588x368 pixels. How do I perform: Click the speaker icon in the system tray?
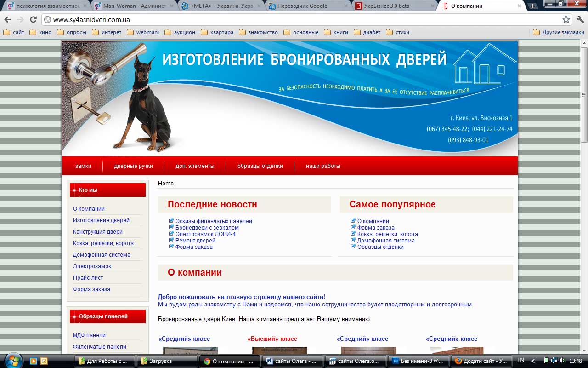[562, 361]
